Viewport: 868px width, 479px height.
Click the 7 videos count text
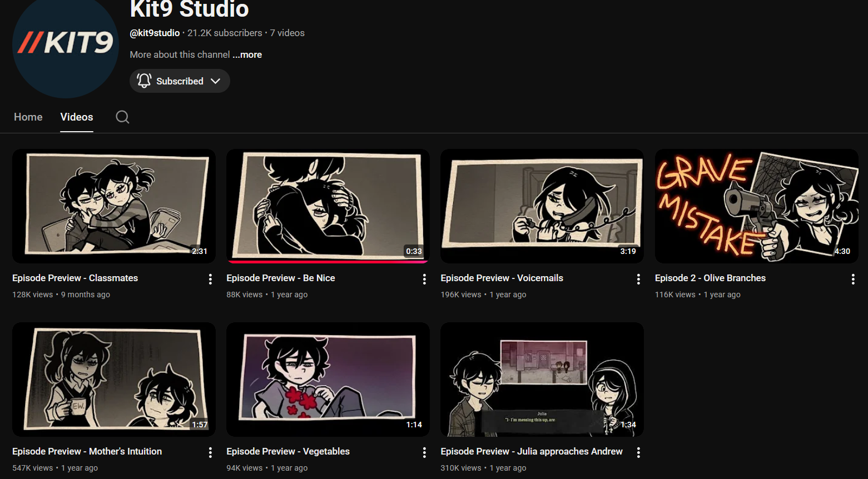(287, 33)
